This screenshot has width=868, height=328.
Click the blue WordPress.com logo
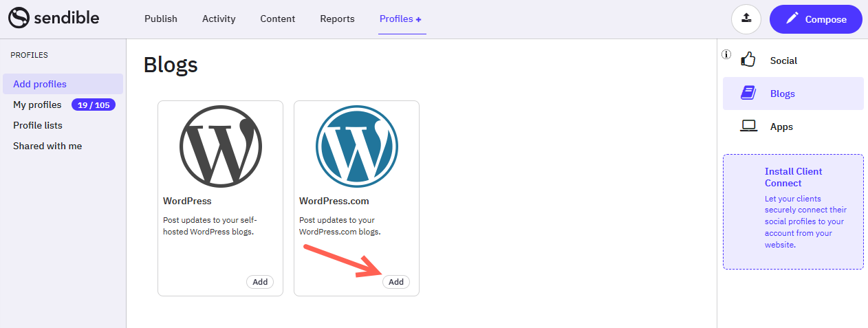[x=356, y=146]
